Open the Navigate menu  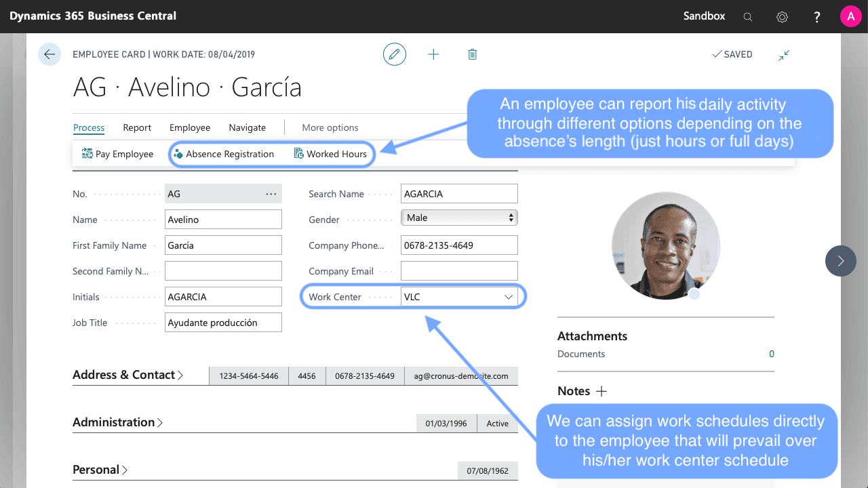pyautogui.click(x=248, y=127)
